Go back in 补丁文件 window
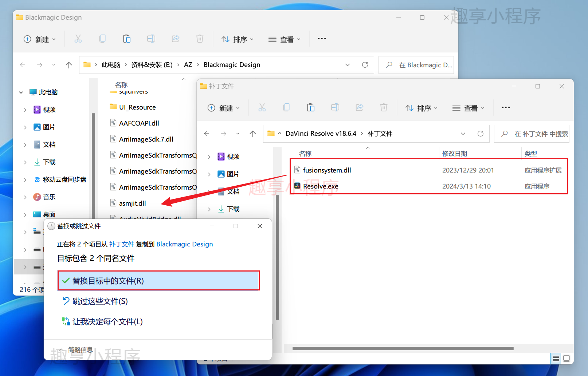 click(207, 134)
